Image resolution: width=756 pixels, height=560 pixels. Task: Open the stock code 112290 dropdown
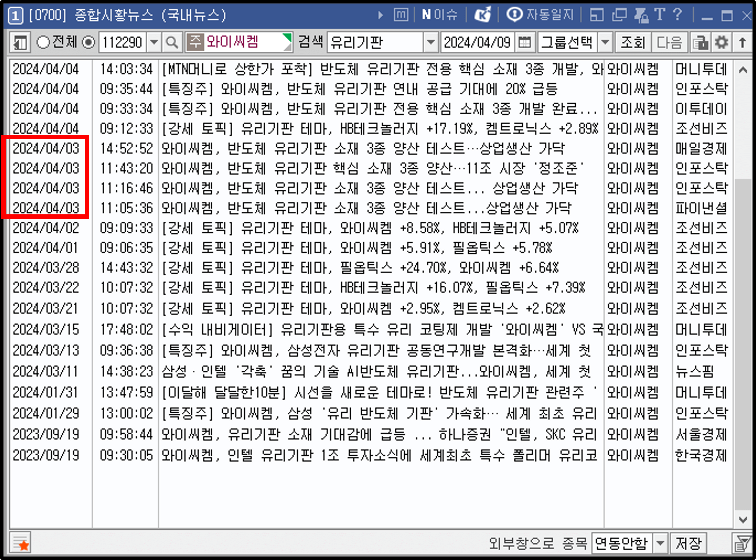click(x=155, y=42)
